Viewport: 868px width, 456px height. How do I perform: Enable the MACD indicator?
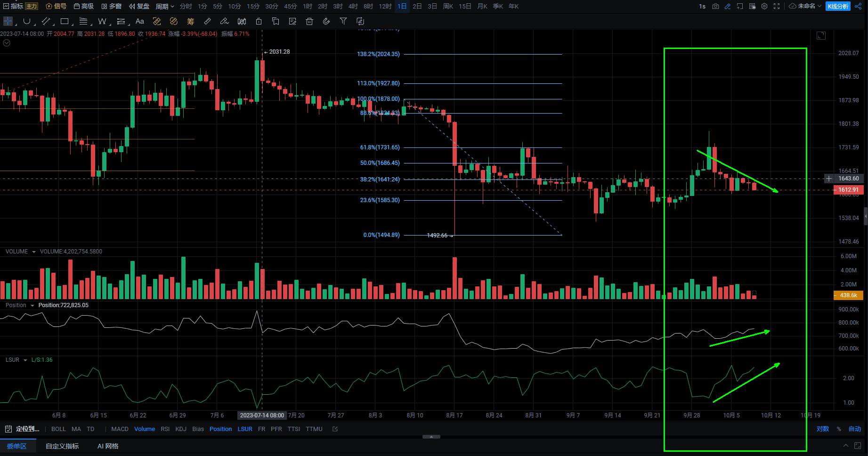tap(120, 429)
